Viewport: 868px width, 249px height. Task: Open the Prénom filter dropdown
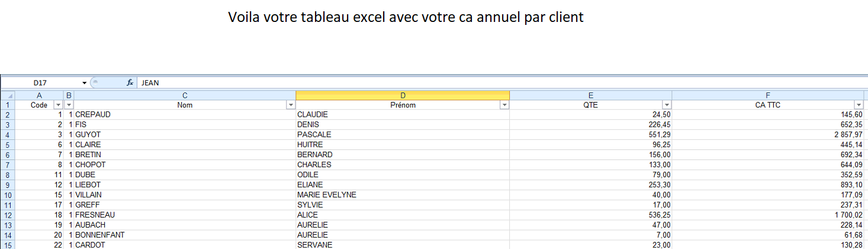[504, 105]
